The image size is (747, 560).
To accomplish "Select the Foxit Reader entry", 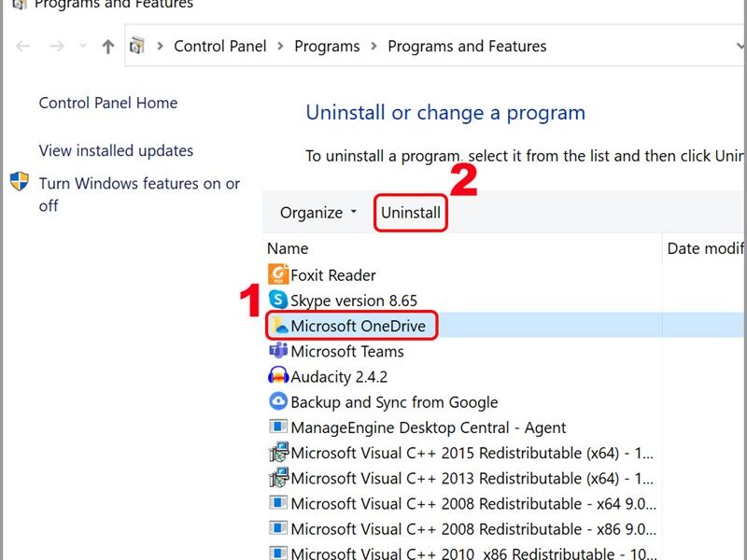I will pyautogui.click(x=333, y=275).
